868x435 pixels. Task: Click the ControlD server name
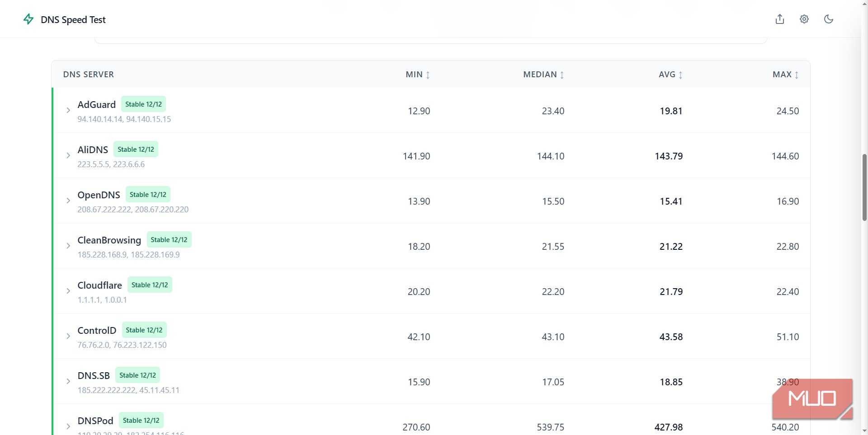pyautogui.click(x=97, y=330)
